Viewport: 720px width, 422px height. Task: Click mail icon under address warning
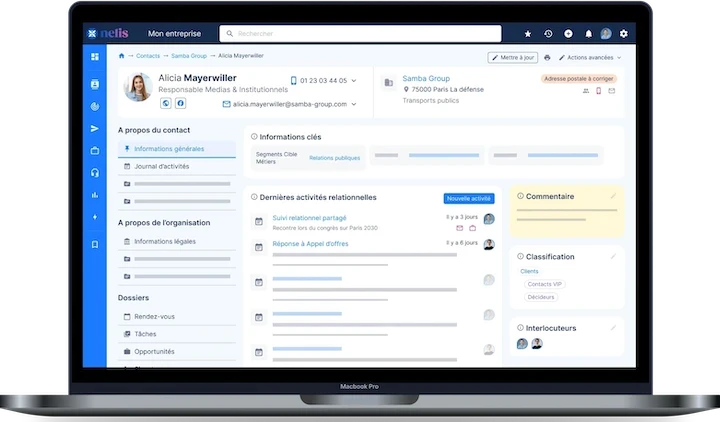612,91
